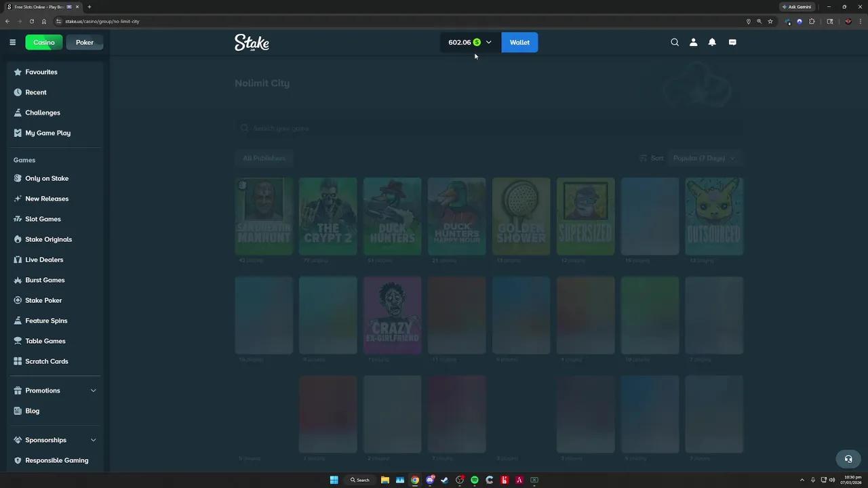868x488 pixels.
Task: Collapse sidebar with hamburger menu icon
Action: pos(12,42)
